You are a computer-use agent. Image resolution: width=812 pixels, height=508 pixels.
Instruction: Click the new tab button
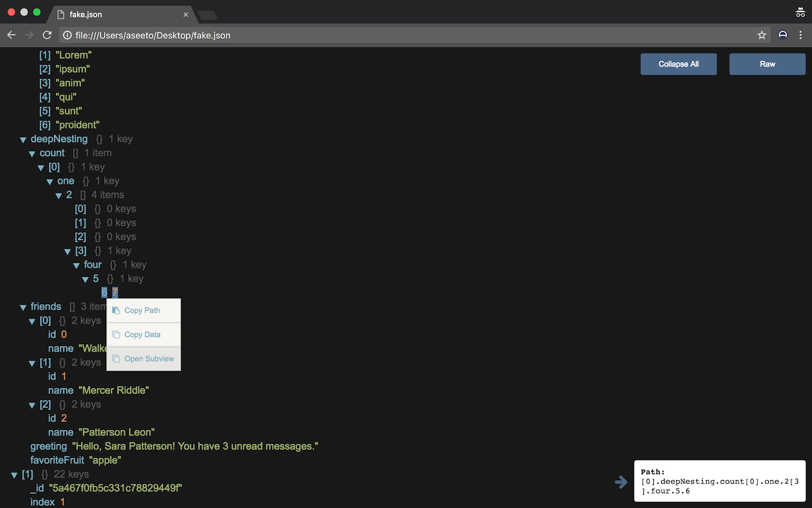[x=207, y=15]
